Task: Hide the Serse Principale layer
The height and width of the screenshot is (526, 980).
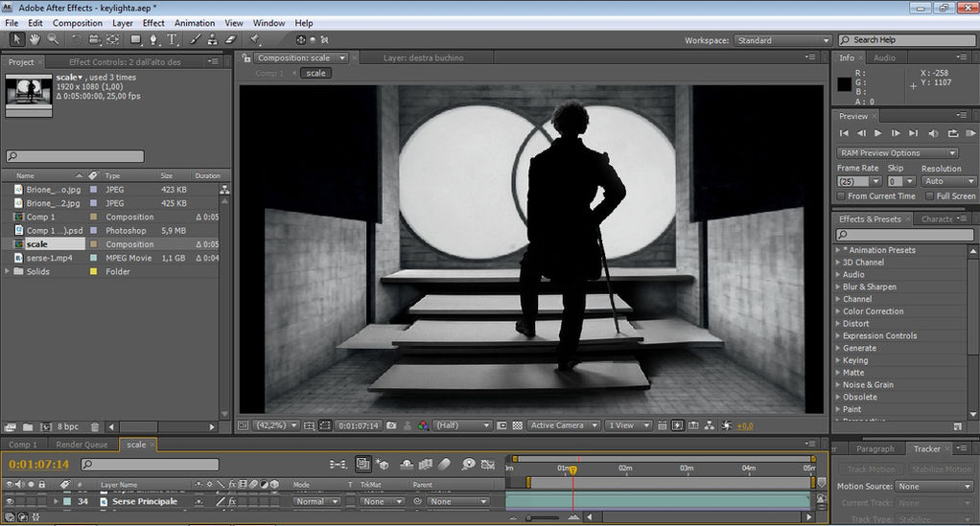Action: [10, 501]
